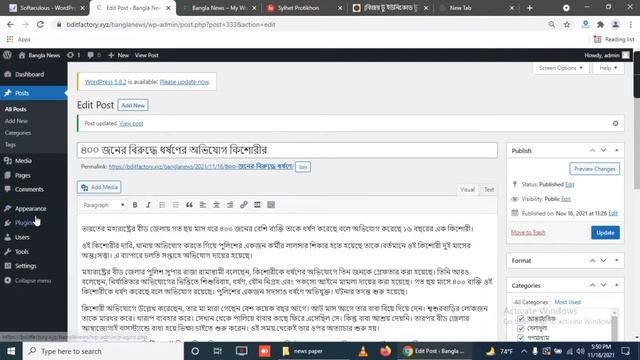Open the WordPress logo menu
The image size is (640, 360).
tap(7, 55)
